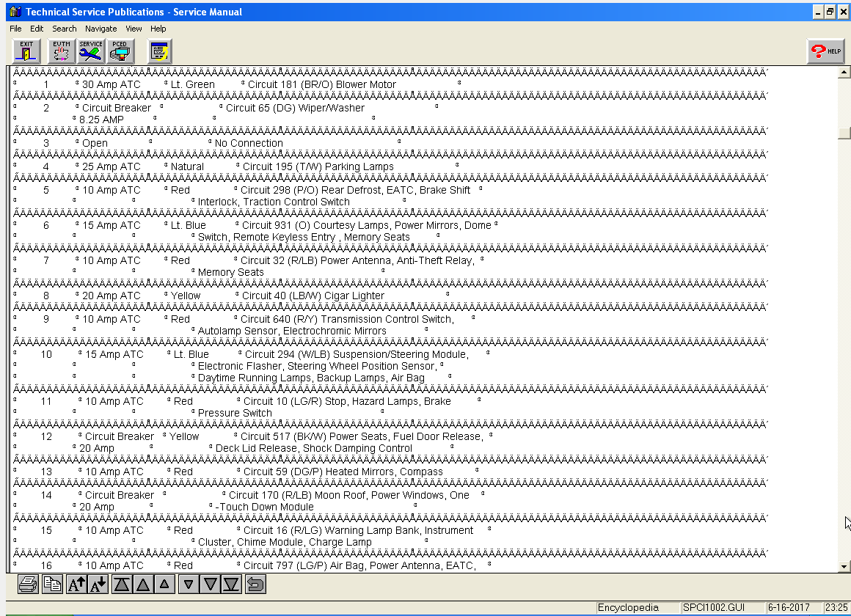851x616 pixels.
Task: Click the EXIT door icon
Action: tap(26, 51)
